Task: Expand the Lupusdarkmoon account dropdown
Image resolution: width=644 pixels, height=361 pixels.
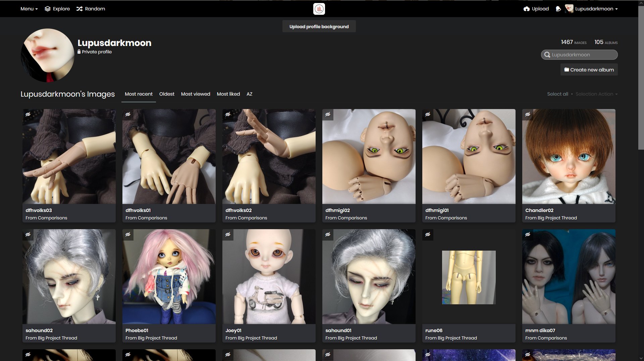Action: point(596,9)
